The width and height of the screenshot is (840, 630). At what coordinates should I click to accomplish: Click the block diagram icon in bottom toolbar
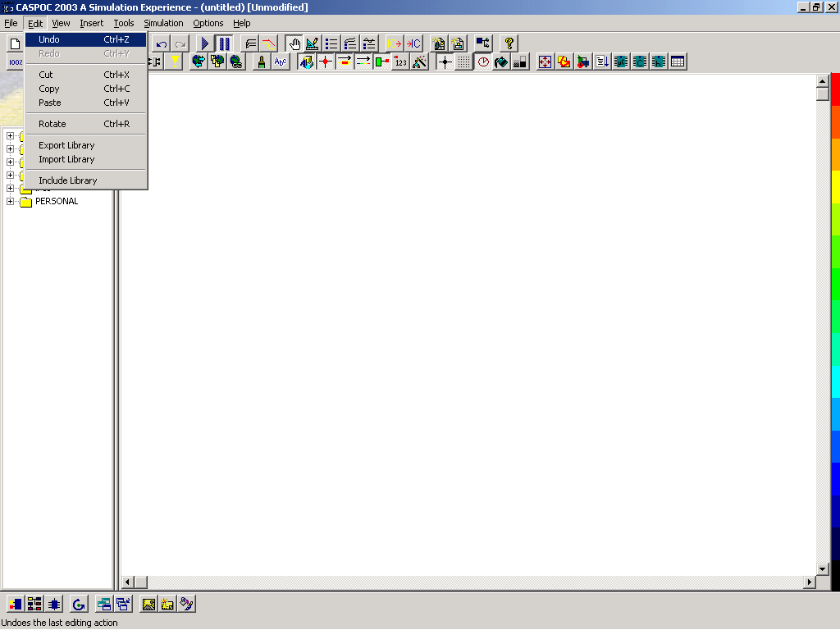34,605
